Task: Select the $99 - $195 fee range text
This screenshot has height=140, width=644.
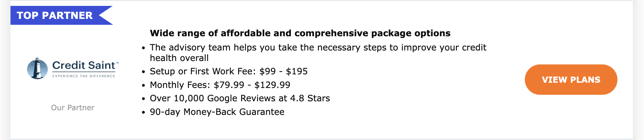Action: pos(283,71)
